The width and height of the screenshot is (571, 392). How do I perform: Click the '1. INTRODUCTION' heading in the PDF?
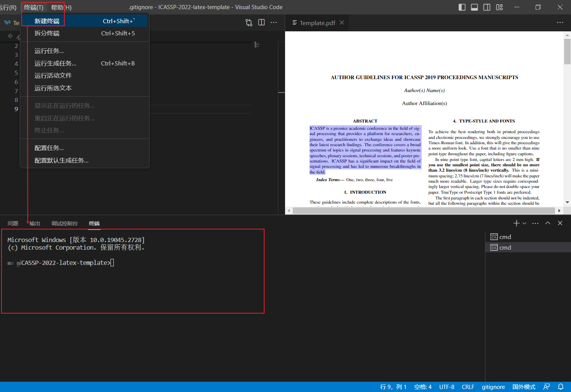click(x=365, y=192)
